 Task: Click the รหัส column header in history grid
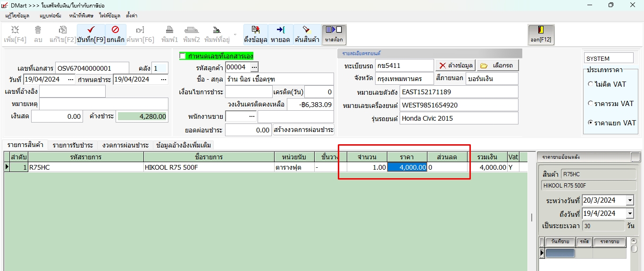pos(584,242)
